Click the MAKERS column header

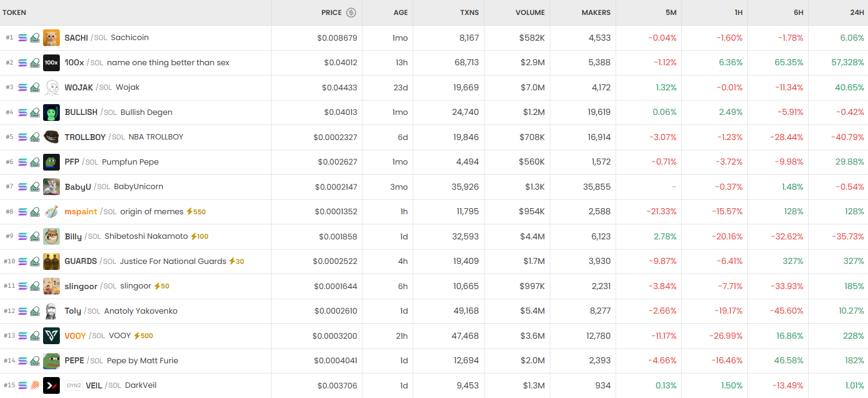[x=596, y=13]
